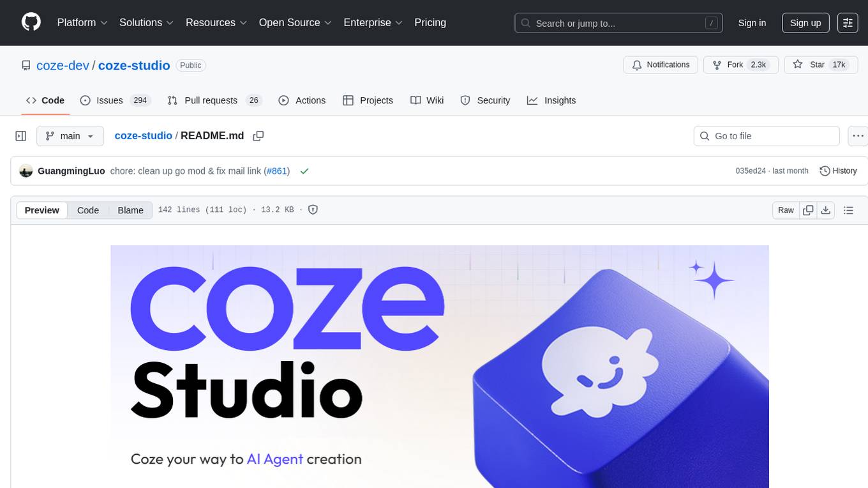Image resolution: width=868 pixels, height=488 pixels.
Task: Switch to the Insights tab
Action: click(551, 100)
